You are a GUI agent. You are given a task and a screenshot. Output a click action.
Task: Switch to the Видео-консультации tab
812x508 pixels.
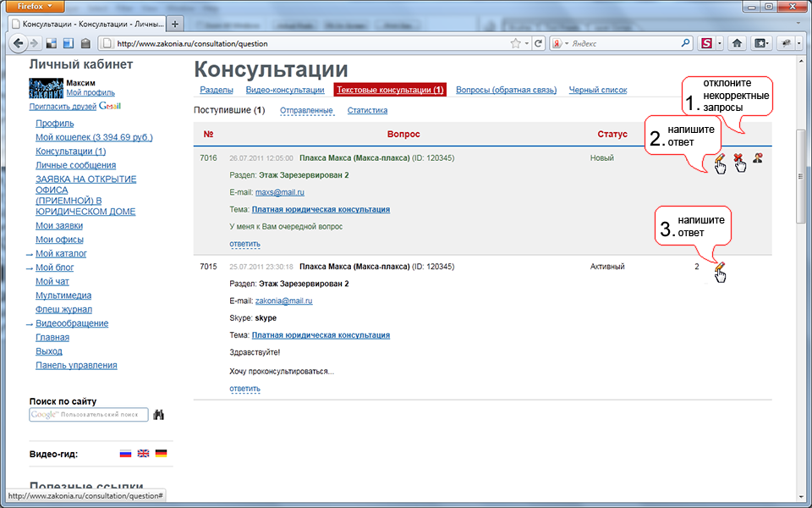[x=285, y=90]
